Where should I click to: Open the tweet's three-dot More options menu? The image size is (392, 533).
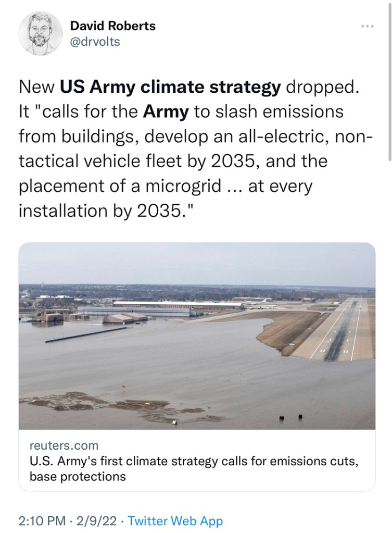pyautogui.click(x=368, y=26)
